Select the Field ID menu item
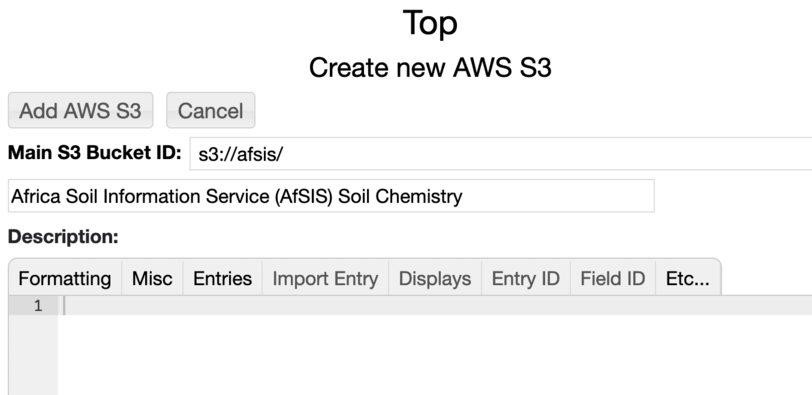 point(613,279)
